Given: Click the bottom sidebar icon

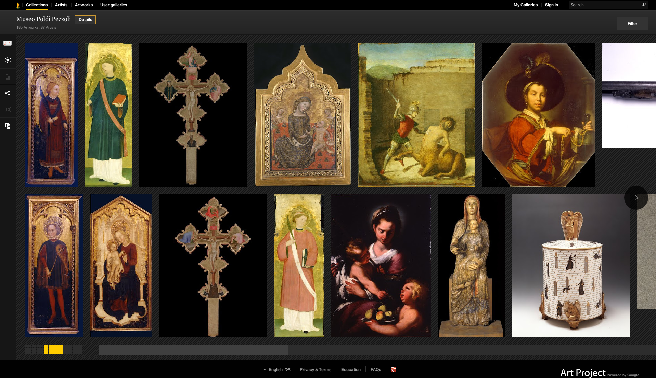Looking at the screenshot, I should pyautogui.click(x=8, y=126).
